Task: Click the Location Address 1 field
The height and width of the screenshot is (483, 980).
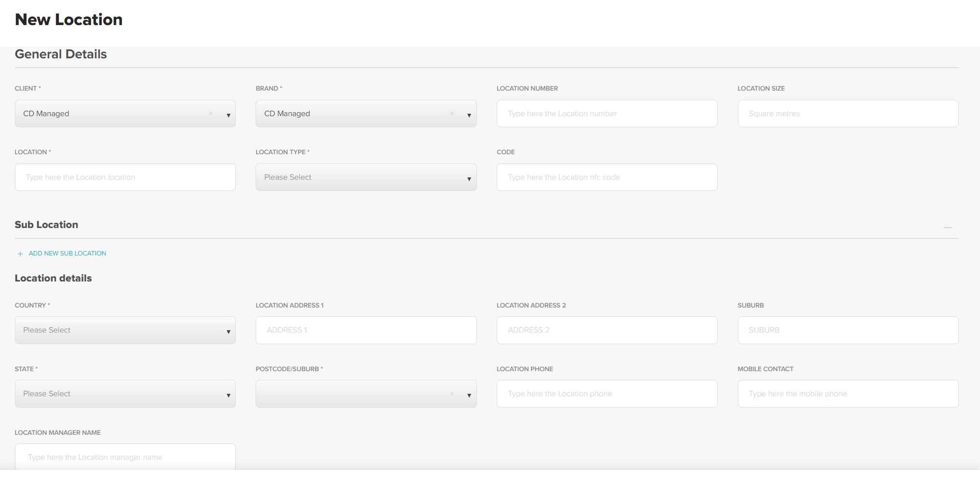Action: click(366, 330)
